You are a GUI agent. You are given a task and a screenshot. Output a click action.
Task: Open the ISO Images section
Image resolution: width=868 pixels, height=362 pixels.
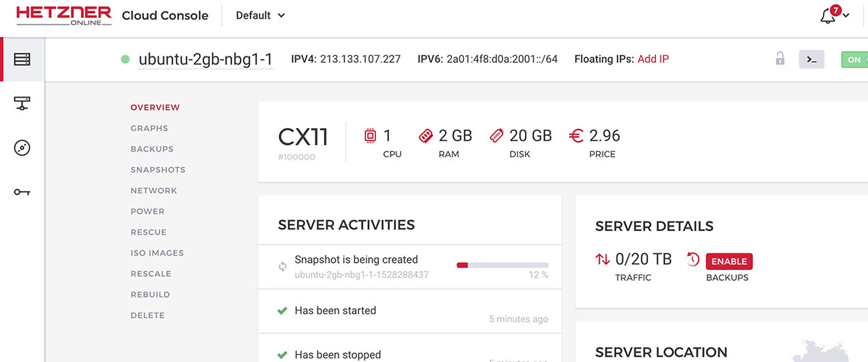(x=157, y=253)
